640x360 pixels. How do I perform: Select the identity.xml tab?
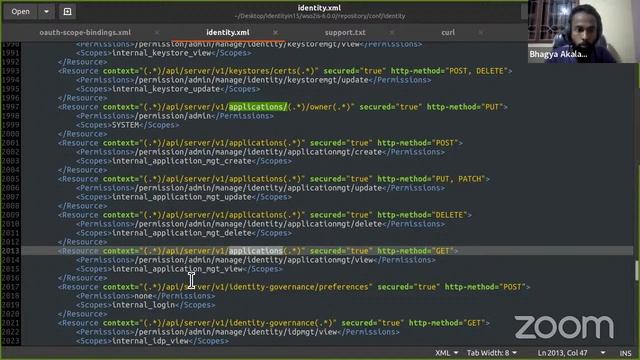pyautogui.click(x=228, y=32)
